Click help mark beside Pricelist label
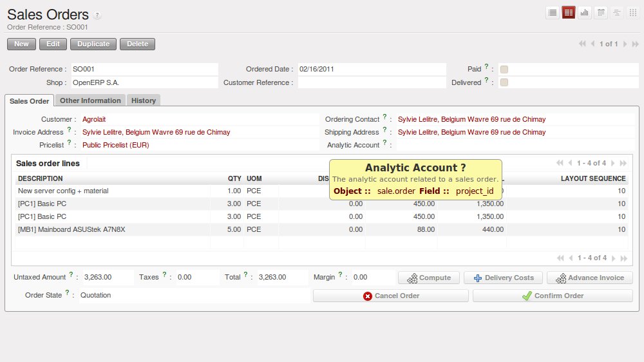Screen dimensions: 644x362 click(69, 142)
